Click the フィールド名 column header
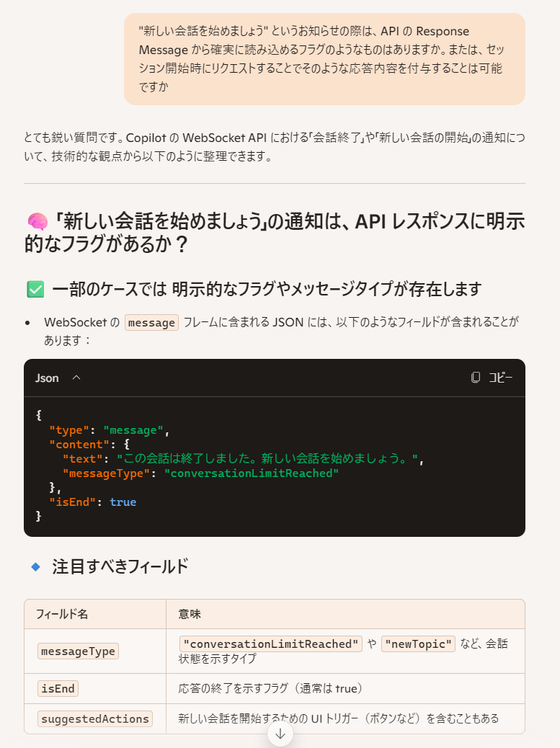 tap(95, 614)
